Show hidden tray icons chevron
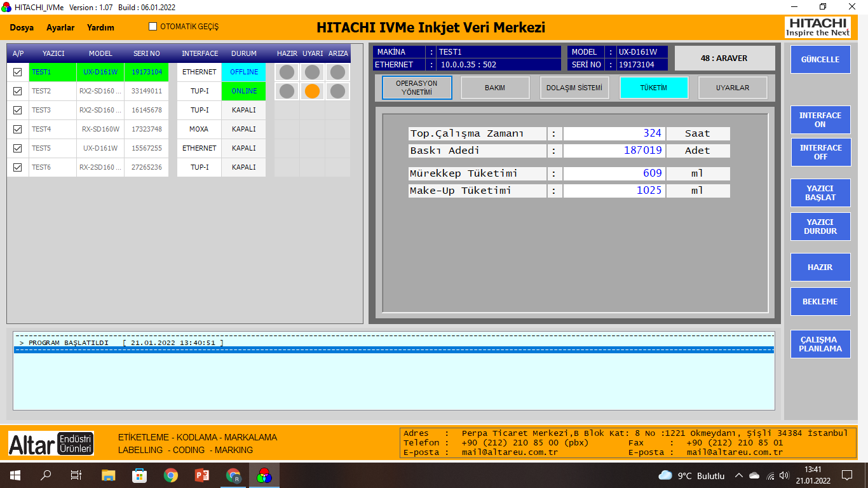The width and height of the screenshot is (868, 488). coord(738,475)
